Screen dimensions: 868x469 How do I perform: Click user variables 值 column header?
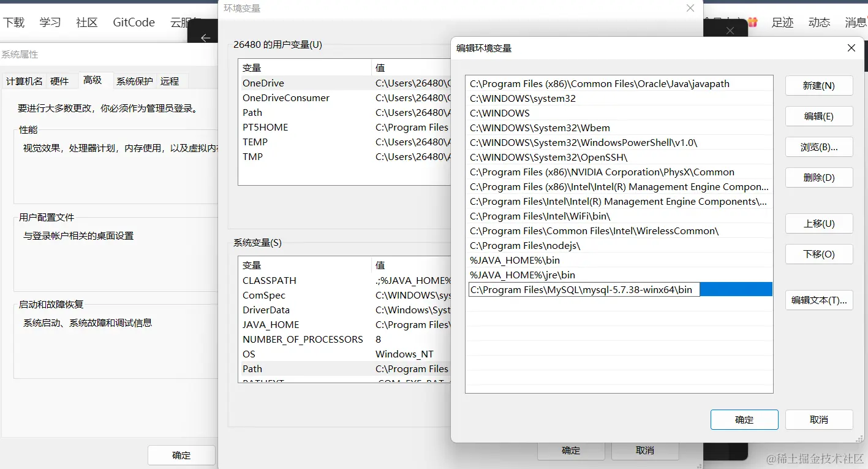[x=412, y=68]
